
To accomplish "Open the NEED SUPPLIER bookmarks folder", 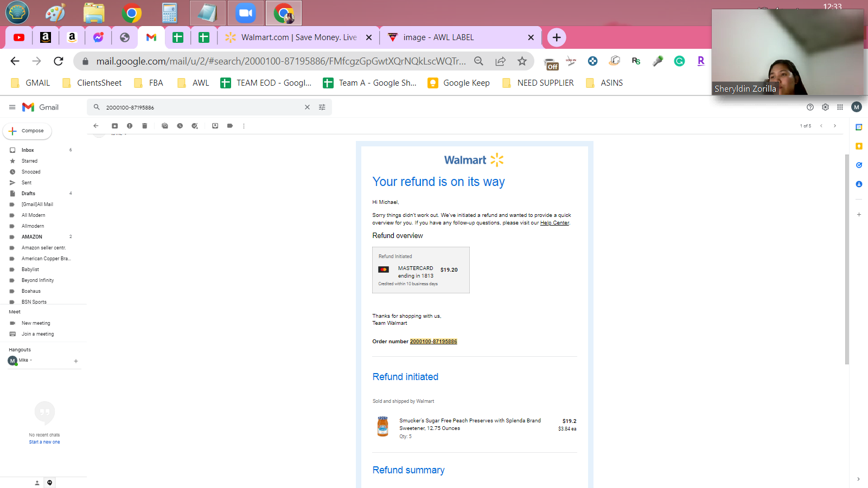I will (538, 83).
